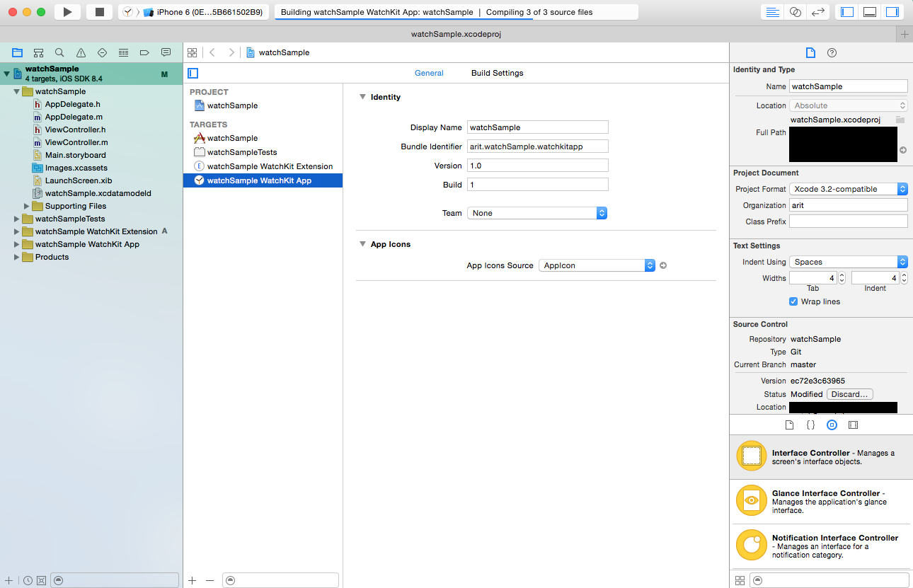Switch to the Standard editor
The width and height of the screenshot is (913, 588).
773,12
